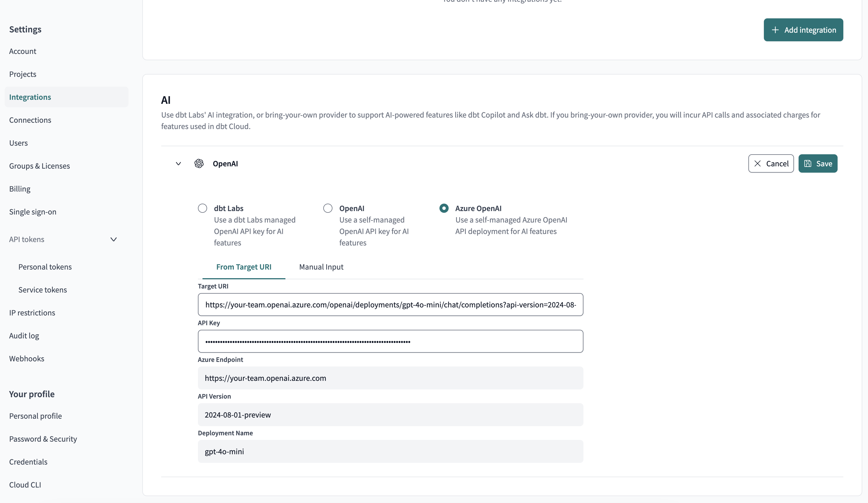Go to Connections settings
868x503 pixels.
(x=30, y=120)
